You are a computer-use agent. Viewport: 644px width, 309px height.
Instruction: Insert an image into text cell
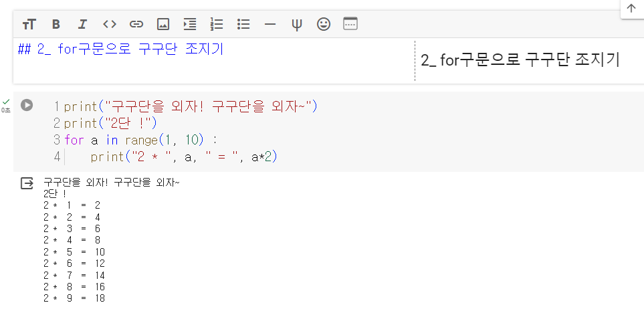click(163, 24)
